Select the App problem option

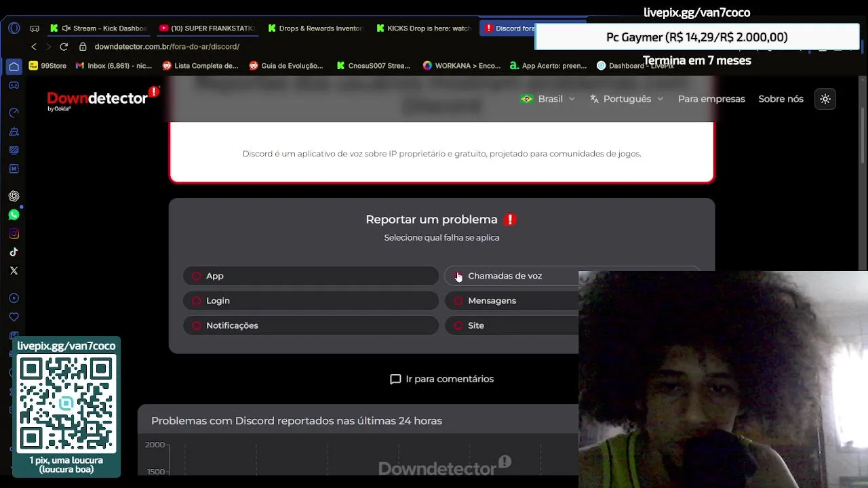coord(311,276)
